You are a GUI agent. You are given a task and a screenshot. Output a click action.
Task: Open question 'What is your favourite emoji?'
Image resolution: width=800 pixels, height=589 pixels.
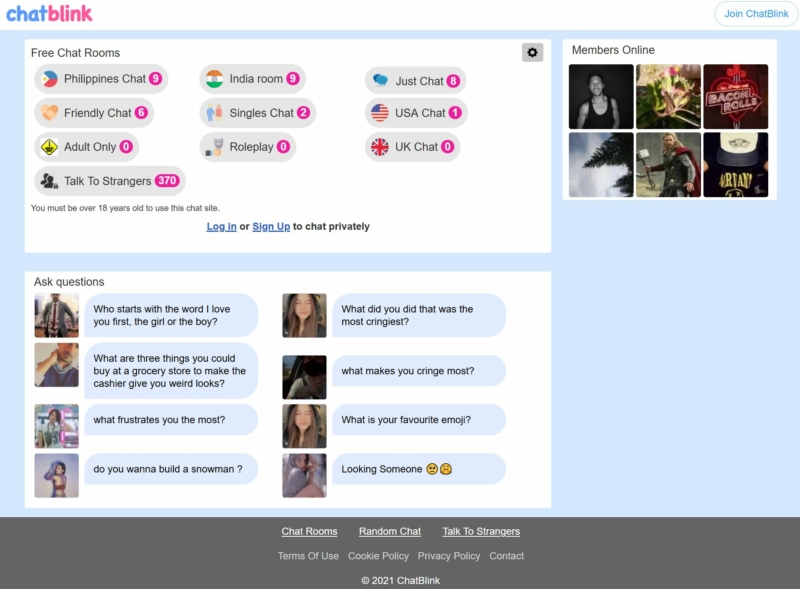pyautogui.click(x=419, y=420)
